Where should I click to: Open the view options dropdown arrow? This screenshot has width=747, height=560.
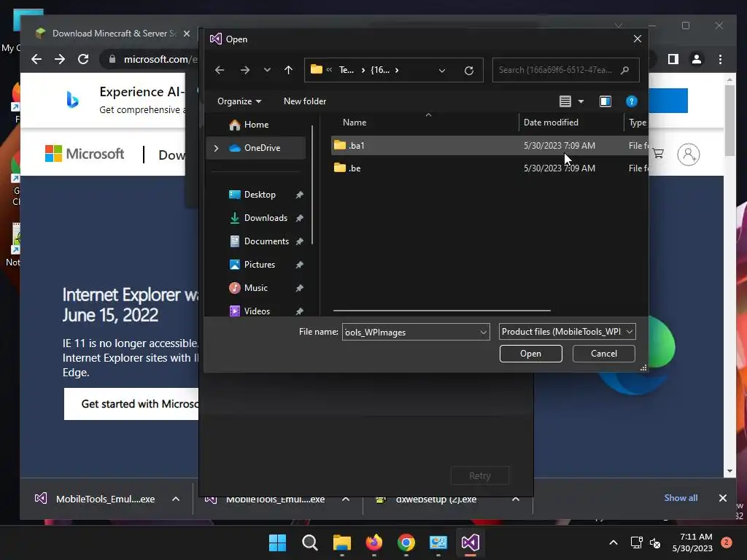[x=581, y=101]
